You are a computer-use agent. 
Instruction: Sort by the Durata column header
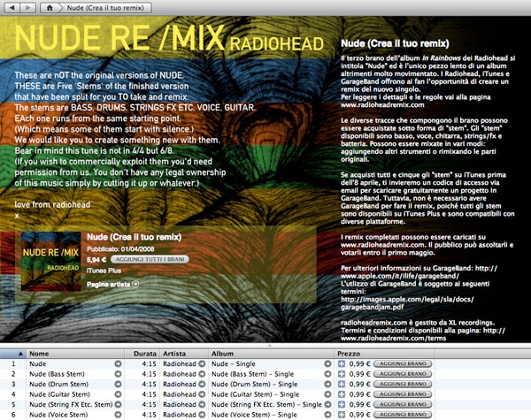[142, 354]
